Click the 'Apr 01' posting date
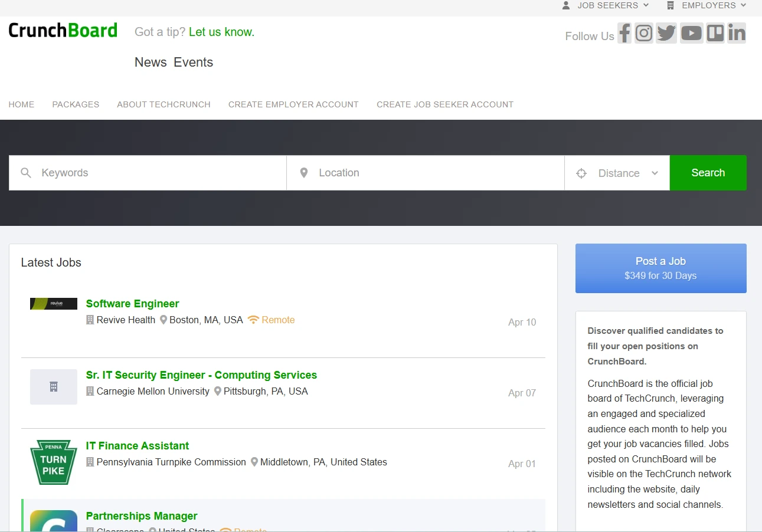The width and height of the screenshot is (762, 532). [x=522, y=464]
